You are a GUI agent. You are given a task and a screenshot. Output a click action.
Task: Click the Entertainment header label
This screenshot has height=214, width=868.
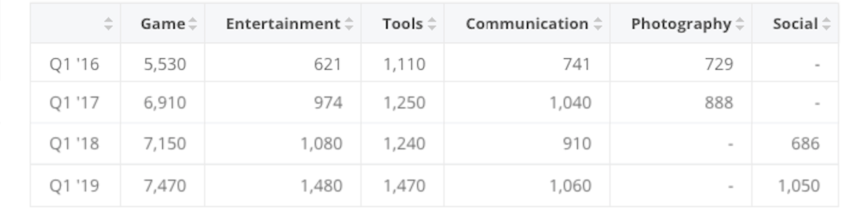pyautogui.click(x=283, y=24)
